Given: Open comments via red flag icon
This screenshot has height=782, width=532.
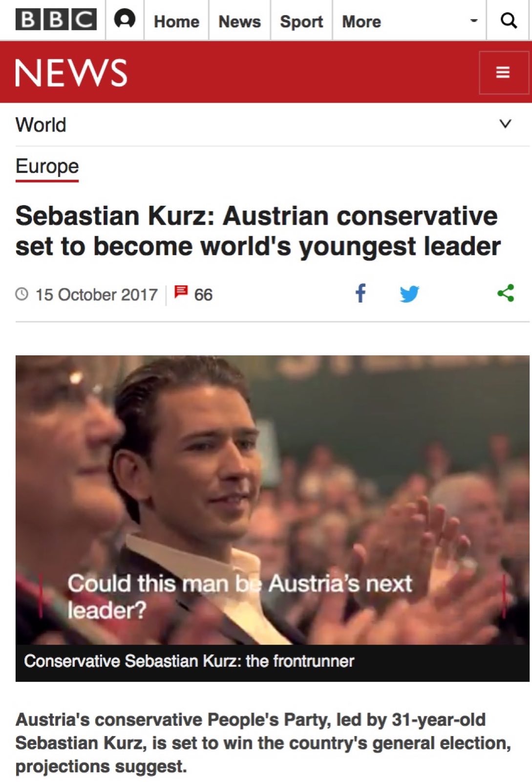Looking at the screenshot, I should 181,292.
